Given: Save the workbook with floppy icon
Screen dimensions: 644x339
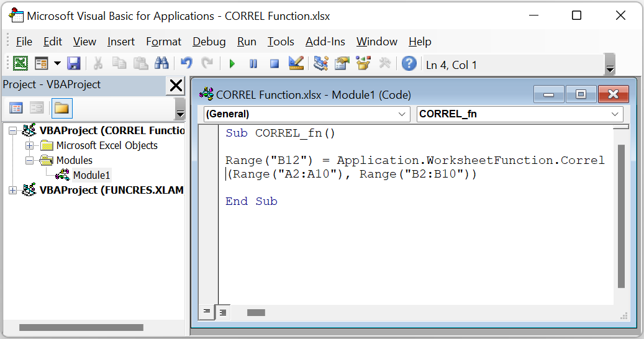Looking at the screenshot, I should 73,63.
